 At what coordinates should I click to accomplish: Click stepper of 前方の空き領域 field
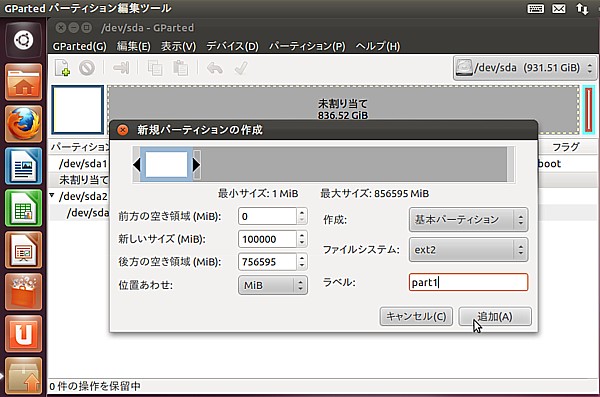[302, 216]
